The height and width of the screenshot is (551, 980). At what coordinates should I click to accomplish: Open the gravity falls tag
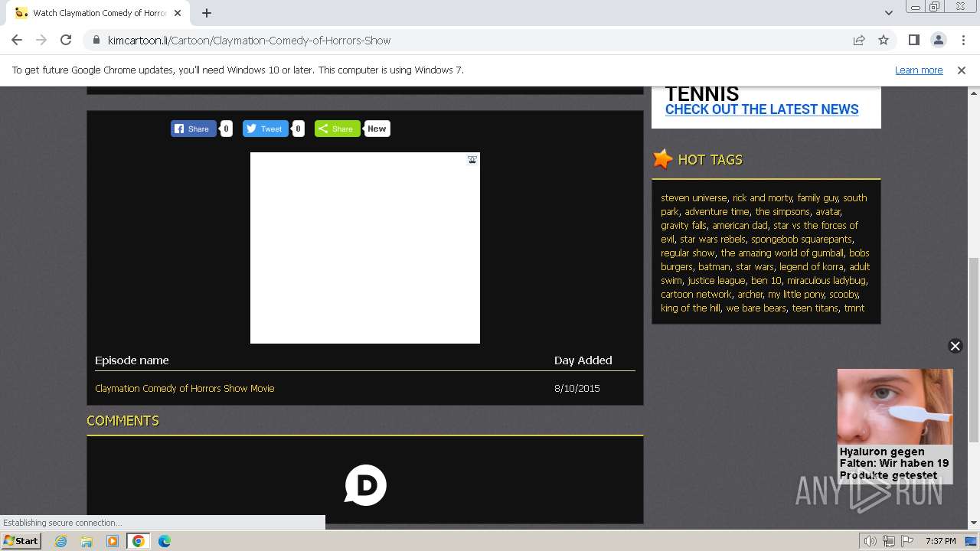click(x=684, y=225)
